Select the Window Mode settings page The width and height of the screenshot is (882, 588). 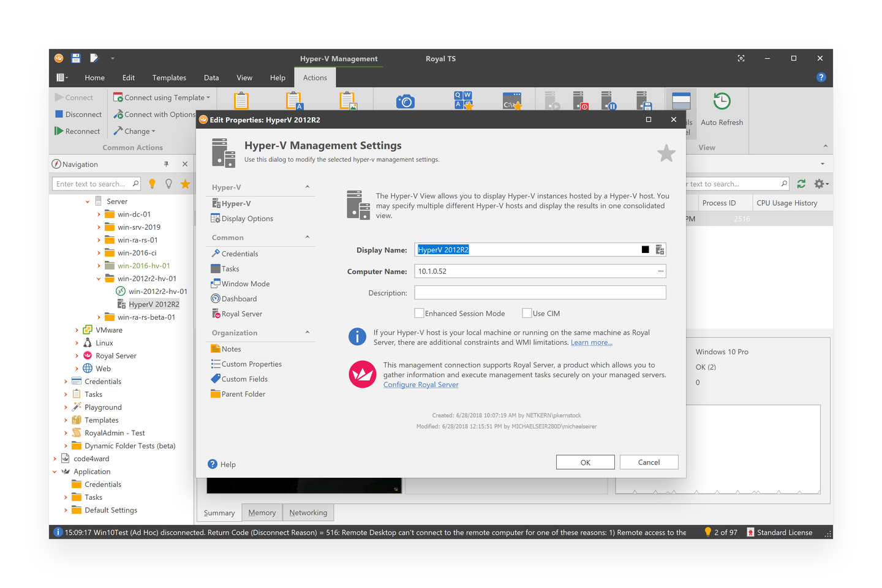245,283
